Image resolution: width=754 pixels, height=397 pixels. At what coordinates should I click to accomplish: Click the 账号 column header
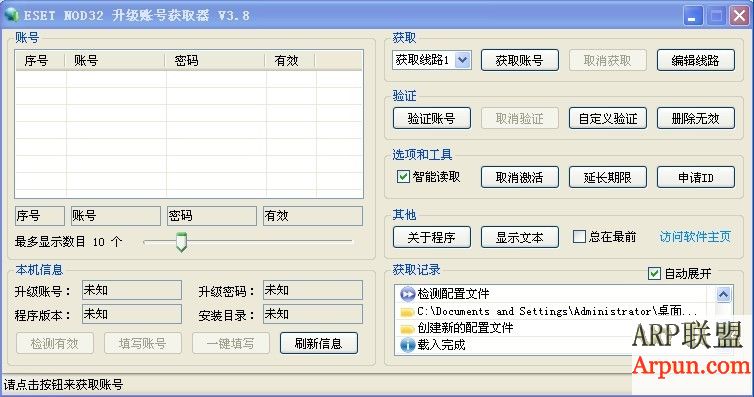[115, 61]
